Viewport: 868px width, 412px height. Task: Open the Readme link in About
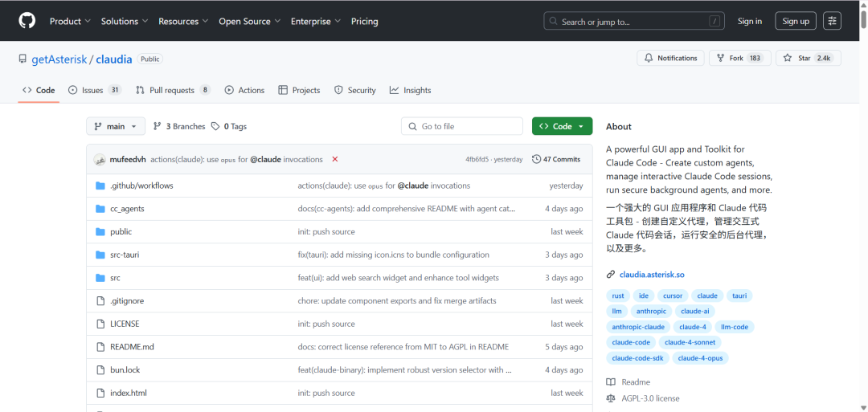[628, 382]
